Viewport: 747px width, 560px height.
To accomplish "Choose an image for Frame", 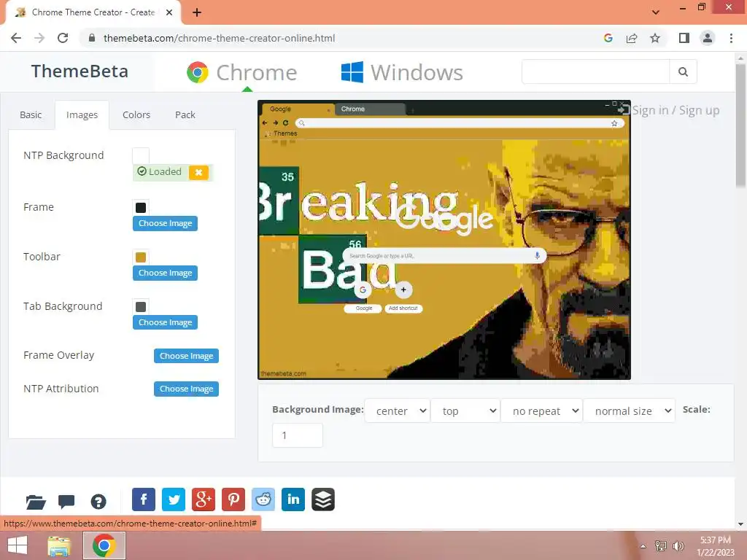I will (166, 223).
